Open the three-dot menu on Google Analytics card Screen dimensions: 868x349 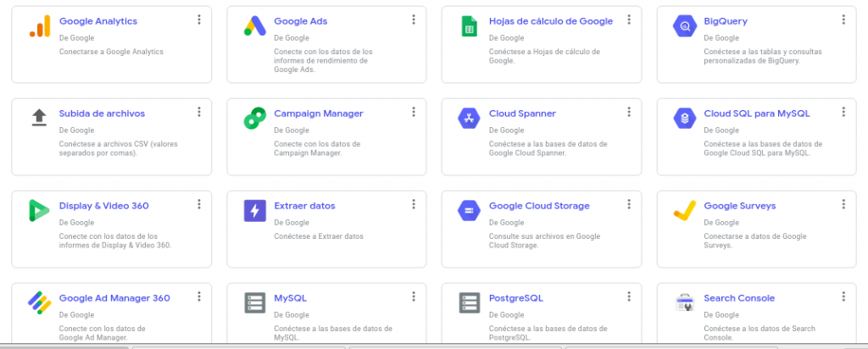point(198,19)
